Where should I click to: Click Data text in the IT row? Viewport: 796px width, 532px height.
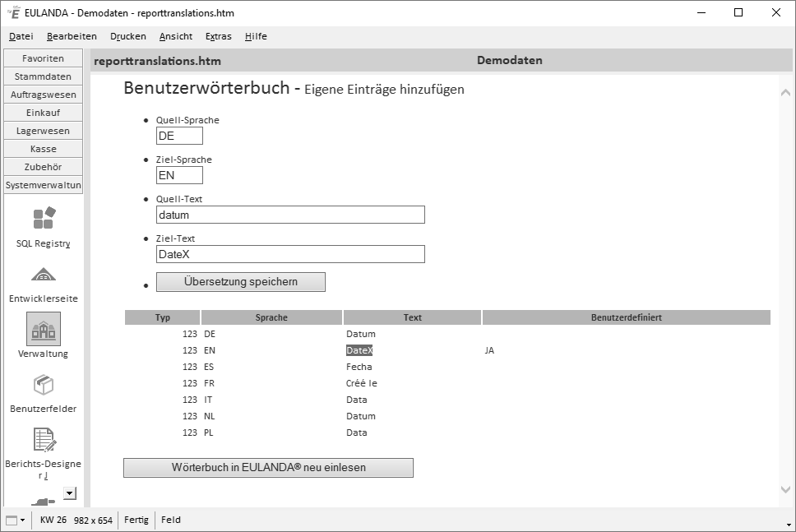pyautogui.click(x=356, y=400)
